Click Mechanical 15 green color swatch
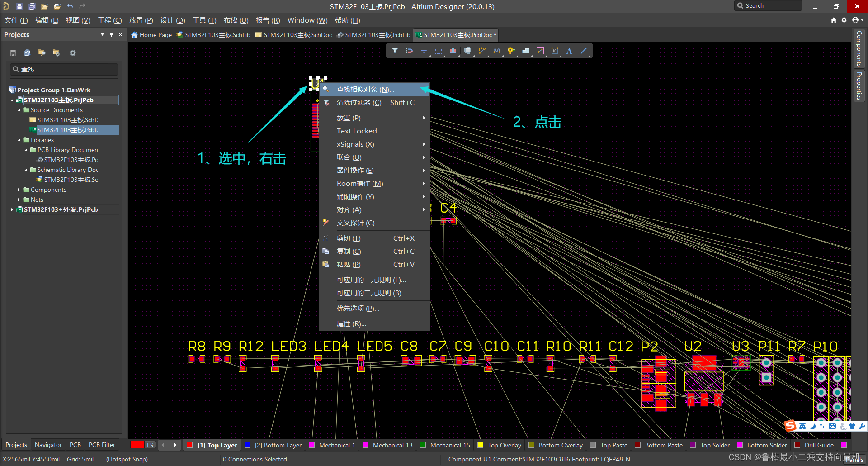868x466 pixels. (x=423, y=445)
